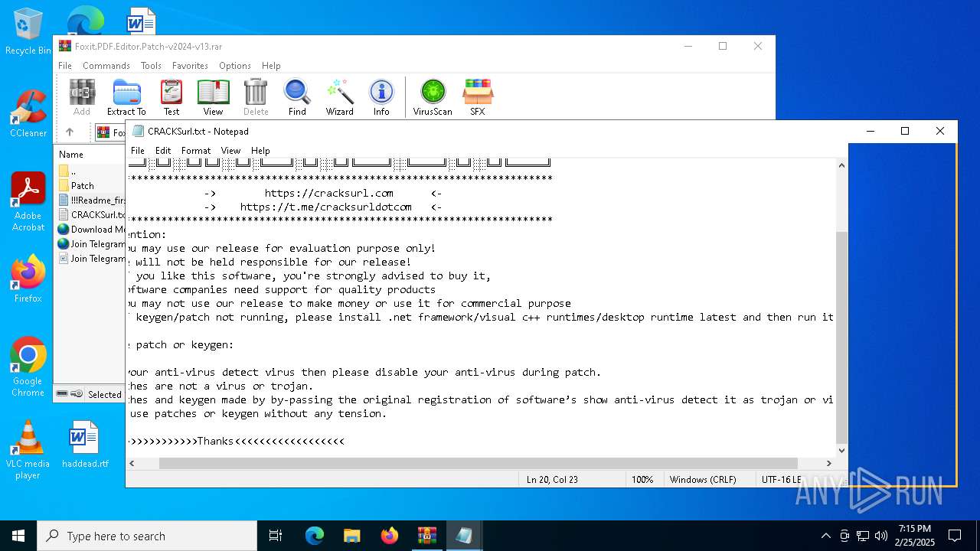980x551 pixels.
Task: Click Extract To in WinRAR toolbar
Action: [126, 97]
